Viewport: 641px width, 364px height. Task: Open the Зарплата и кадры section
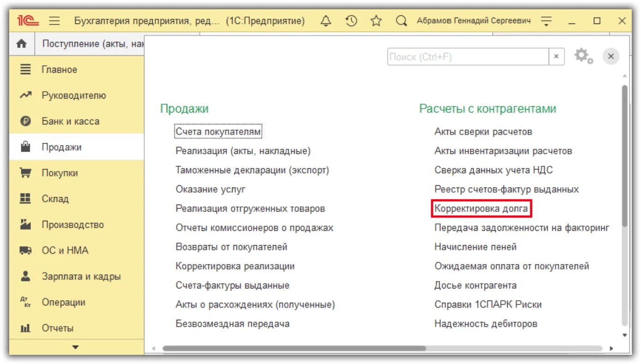(x=77, y=276)
